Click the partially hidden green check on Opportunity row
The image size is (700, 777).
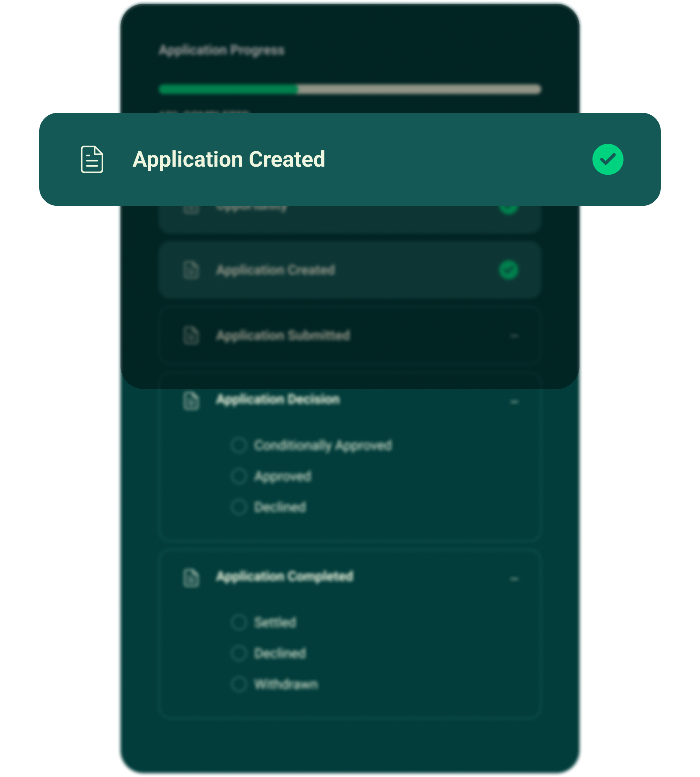[x=508, y=210]
